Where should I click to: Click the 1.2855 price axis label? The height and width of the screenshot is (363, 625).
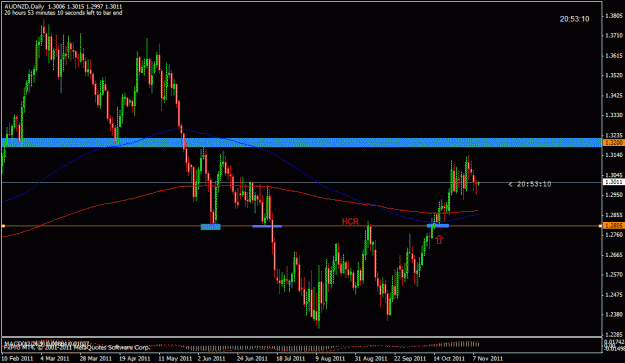pos(613,215)
